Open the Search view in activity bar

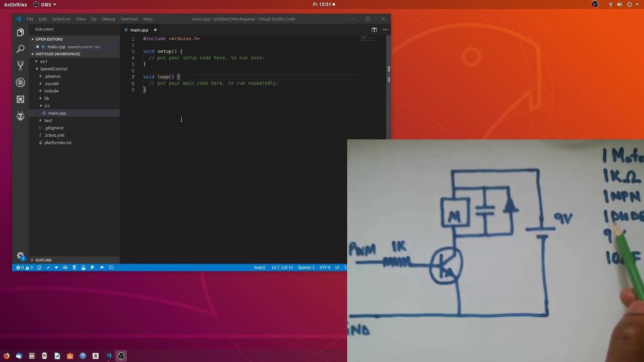coord(20,49)
